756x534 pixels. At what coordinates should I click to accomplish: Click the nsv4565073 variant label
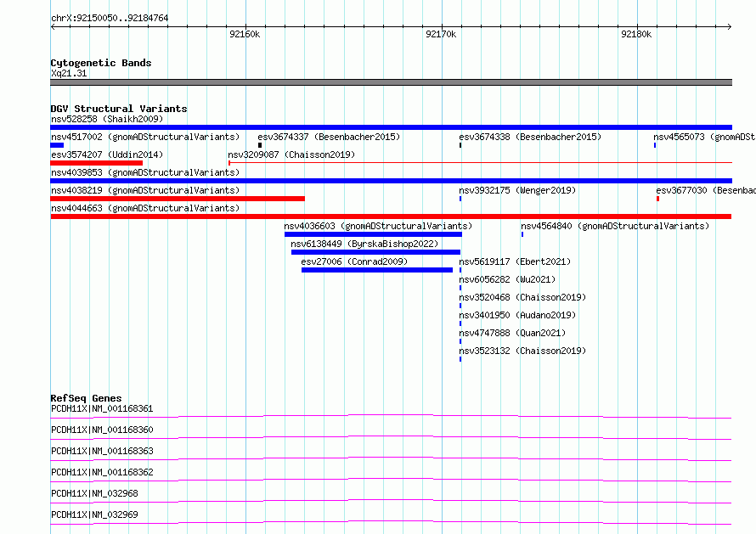coord(704,137)
